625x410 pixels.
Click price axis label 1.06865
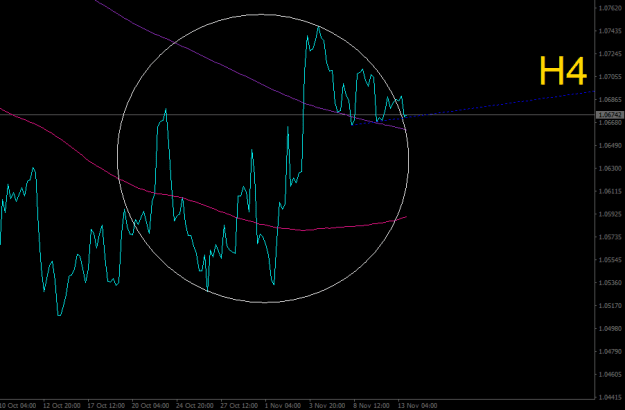611,99
